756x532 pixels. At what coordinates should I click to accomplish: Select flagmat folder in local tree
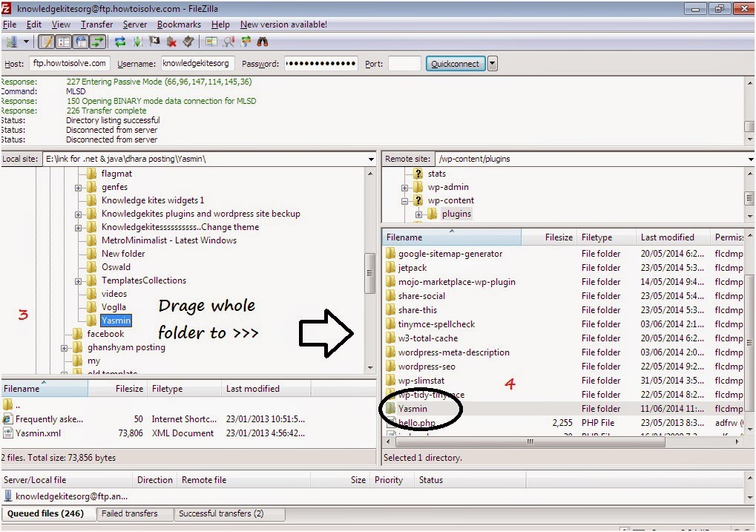pos(116,173)
